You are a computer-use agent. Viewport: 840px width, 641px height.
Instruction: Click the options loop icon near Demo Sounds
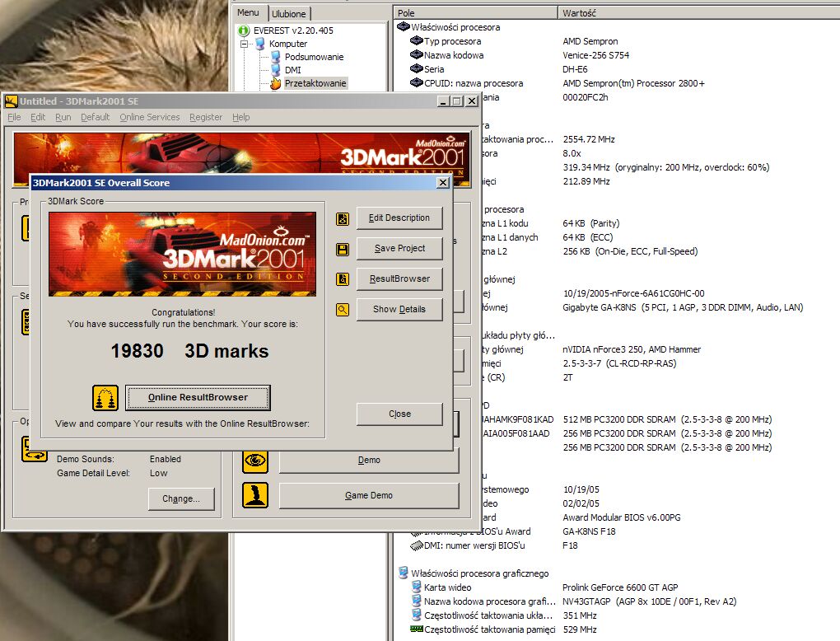click(x=35, y=449)
